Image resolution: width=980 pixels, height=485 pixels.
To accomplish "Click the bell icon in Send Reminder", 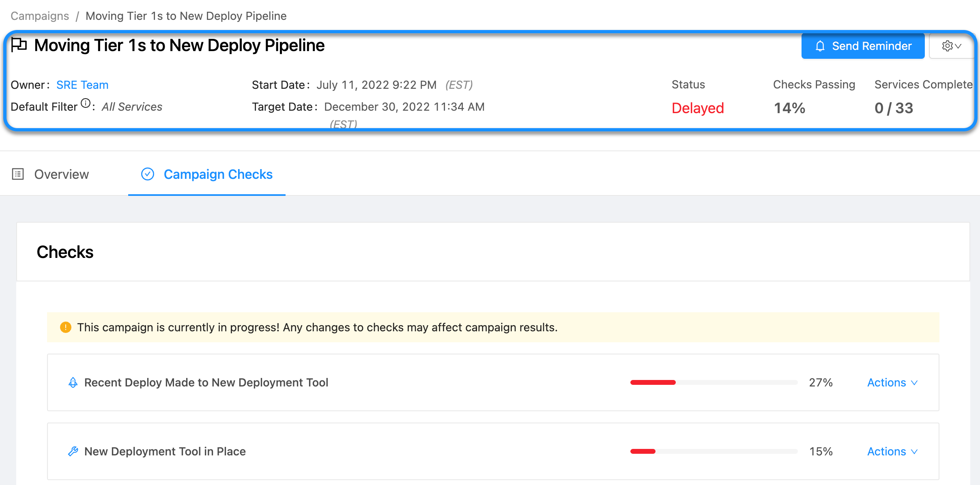I will (820, 46).
